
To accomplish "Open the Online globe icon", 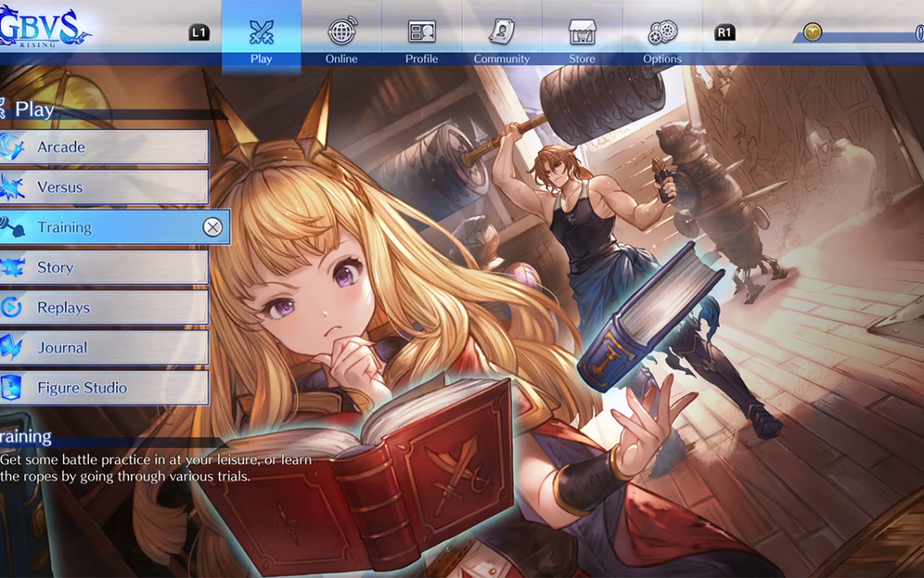I will [341, 32].
